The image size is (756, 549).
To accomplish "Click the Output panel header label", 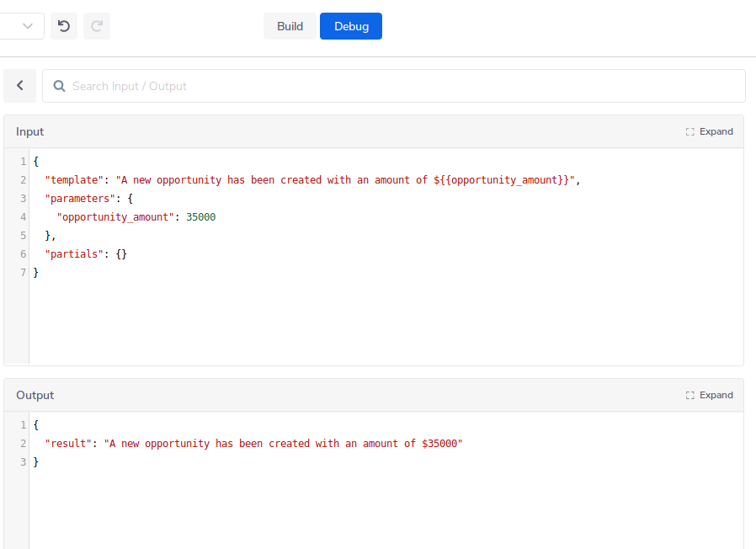I will coord(35,395).
